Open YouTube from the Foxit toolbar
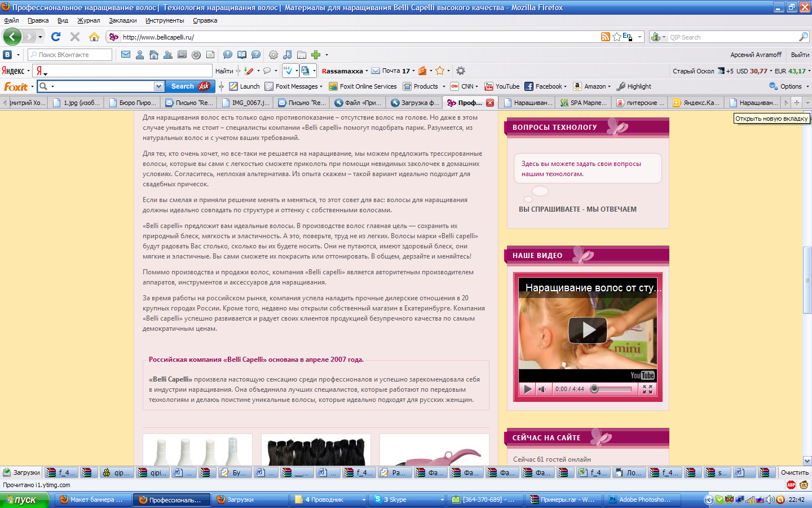Screen dimensions: 812x508 click(x=502, y=86)
